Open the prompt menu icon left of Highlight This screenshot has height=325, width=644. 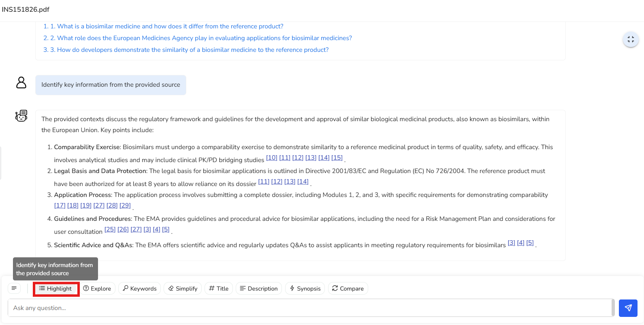(x=14, y=289)
